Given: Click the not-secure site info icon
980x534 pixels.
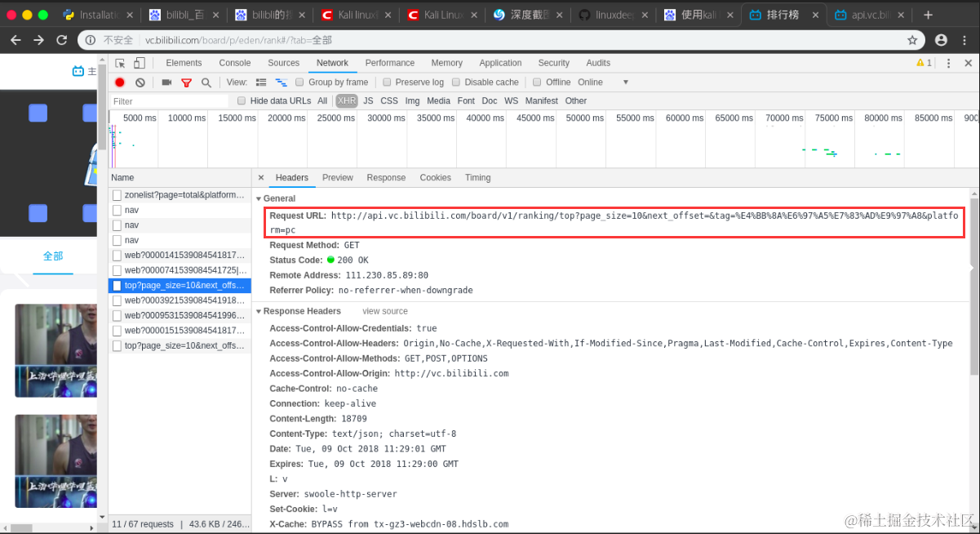Looking at the screenshot, I should pyautogui.click(x=91, y=40).
